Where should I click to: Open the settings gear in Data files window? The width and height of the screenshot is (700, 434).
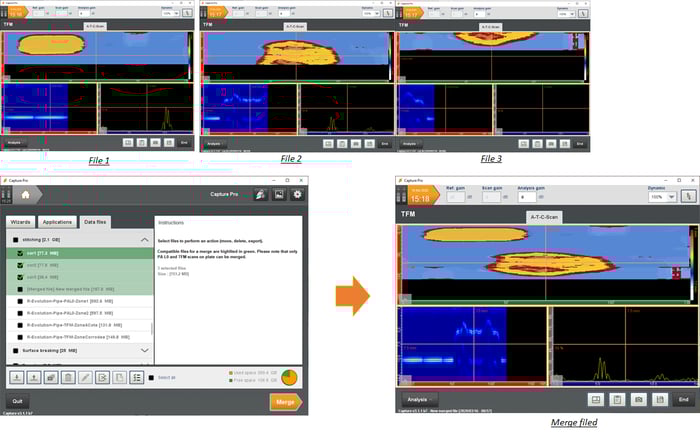point(297,194)
